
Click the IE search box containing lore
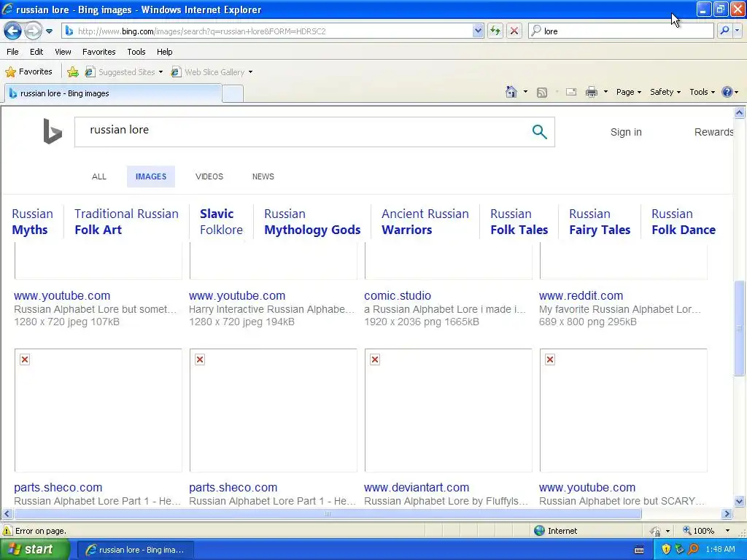622,31
